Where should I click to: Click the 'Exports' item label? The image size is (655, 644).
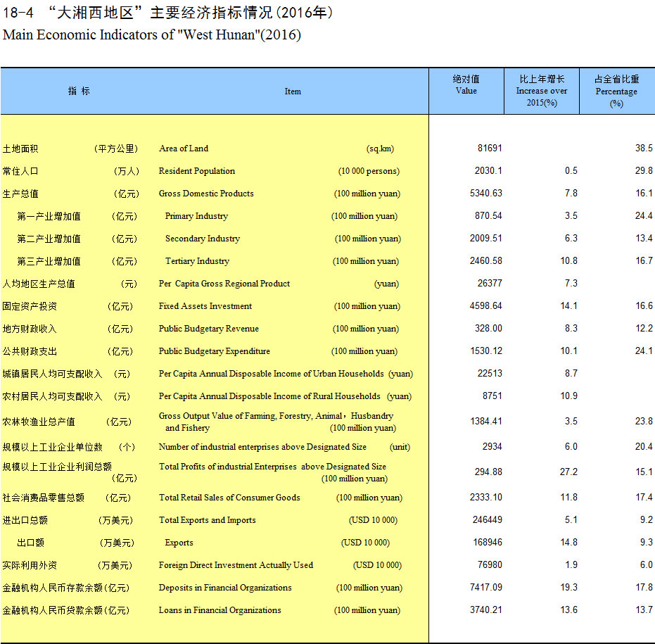(x=179, y=543)
